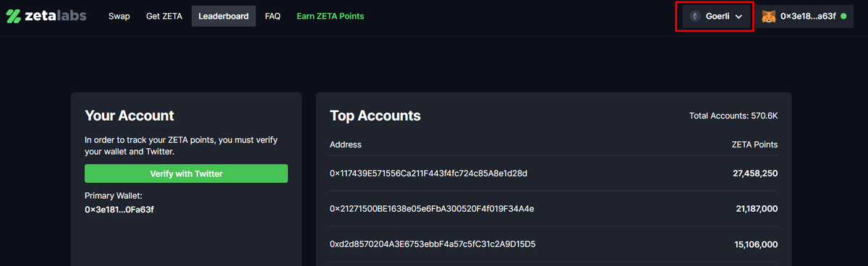The image size is (868, 266).
Task: Click the Verify with Twitter button
Action: pos(186,173)
